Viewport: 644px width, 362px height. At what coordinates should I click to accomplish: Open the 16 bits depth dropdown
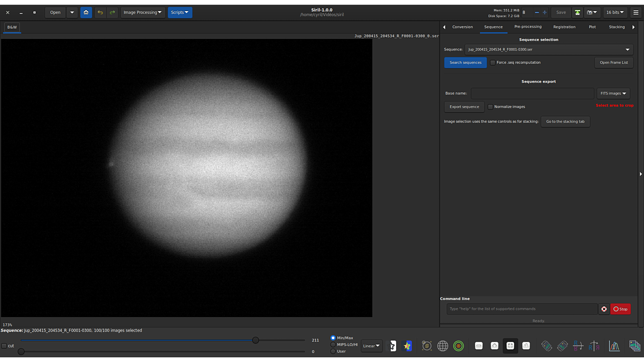tap(615, 12)
